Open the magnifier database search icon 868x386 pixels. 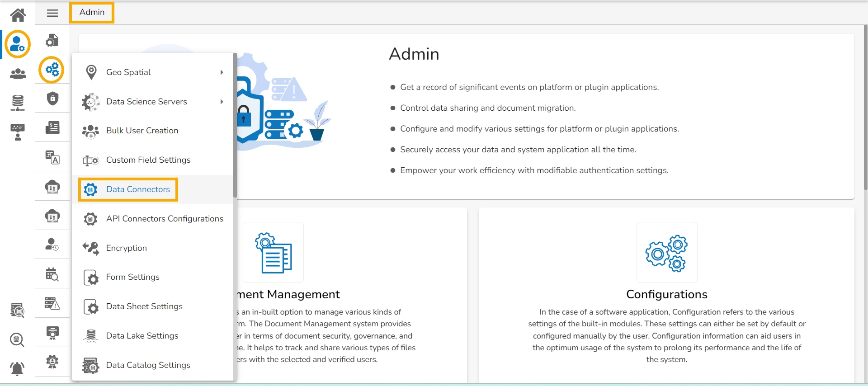click(17, 340)
